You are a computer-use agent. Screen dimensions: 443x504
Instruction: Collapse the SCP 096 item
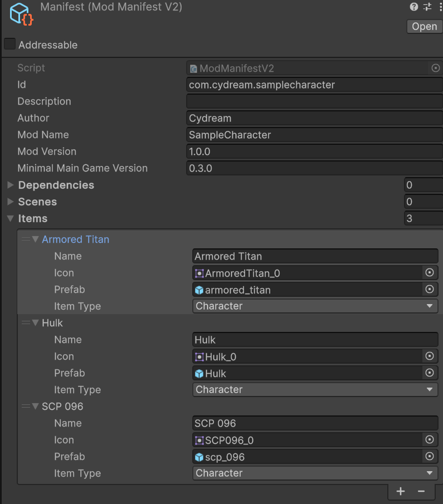pos(36,407)
